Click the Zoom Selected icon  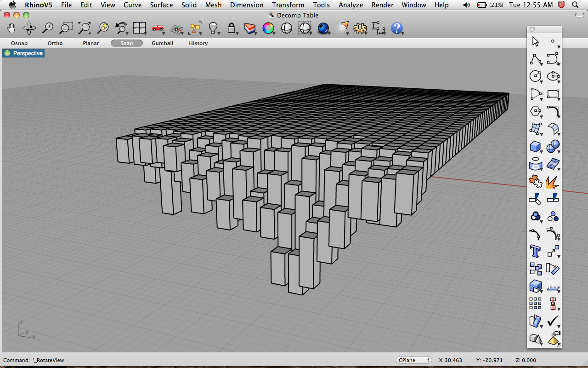point(103,28)
